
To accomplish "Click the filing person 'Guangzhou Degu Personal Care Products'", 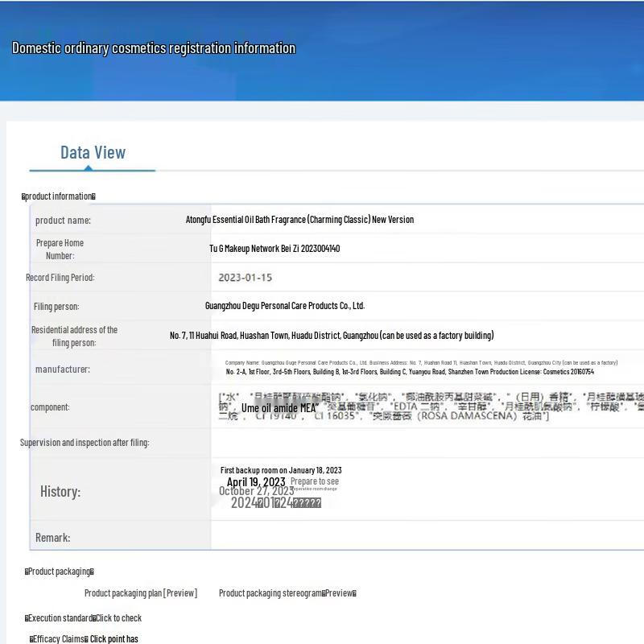I will pos(284,306).
